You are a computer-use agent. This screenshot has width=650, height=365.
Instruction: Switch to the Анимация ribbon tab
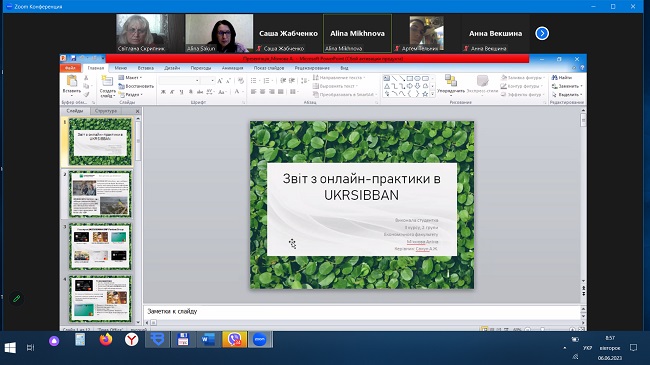(232, 68)
